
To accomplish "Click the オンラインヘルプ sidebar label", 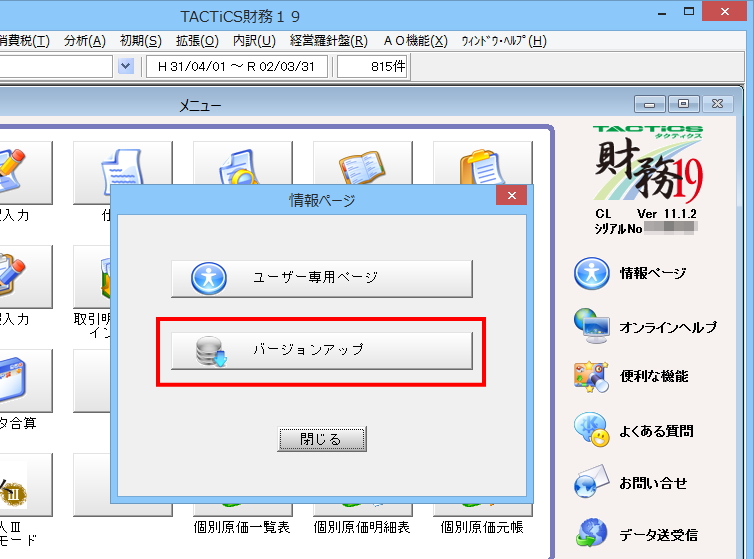I will tap(668, 327).
